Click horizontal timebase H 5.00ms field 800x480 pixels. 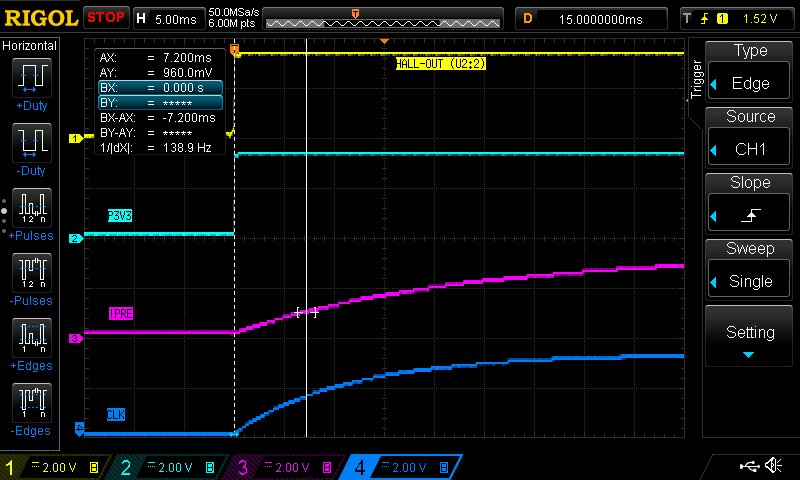click(168, 19)
